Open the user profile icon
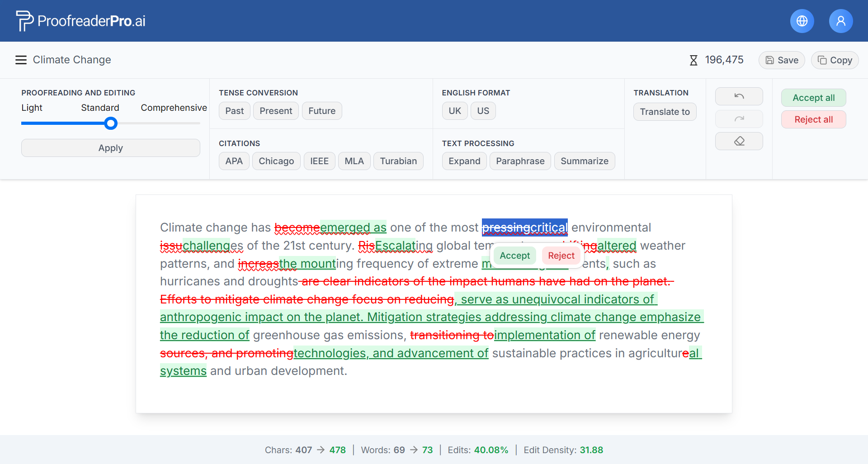Screen dimensions: 868x464 click(x=840, y=21)
